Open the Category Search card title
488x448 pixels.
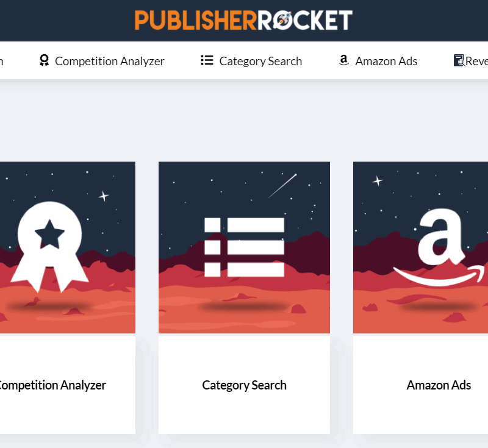pyautogui.click(x=245, y=385)
